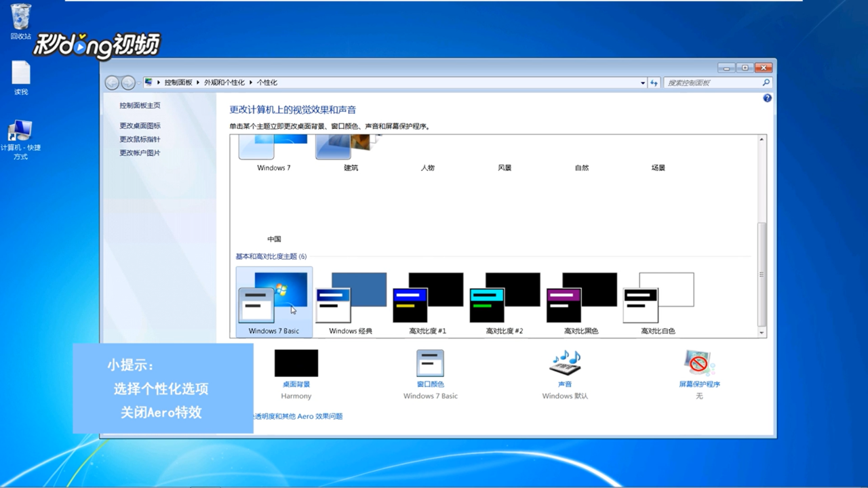Screen dimensions: 868x488
Task: Open the 读我 file on desktop
Action: [x=21, y=77]
